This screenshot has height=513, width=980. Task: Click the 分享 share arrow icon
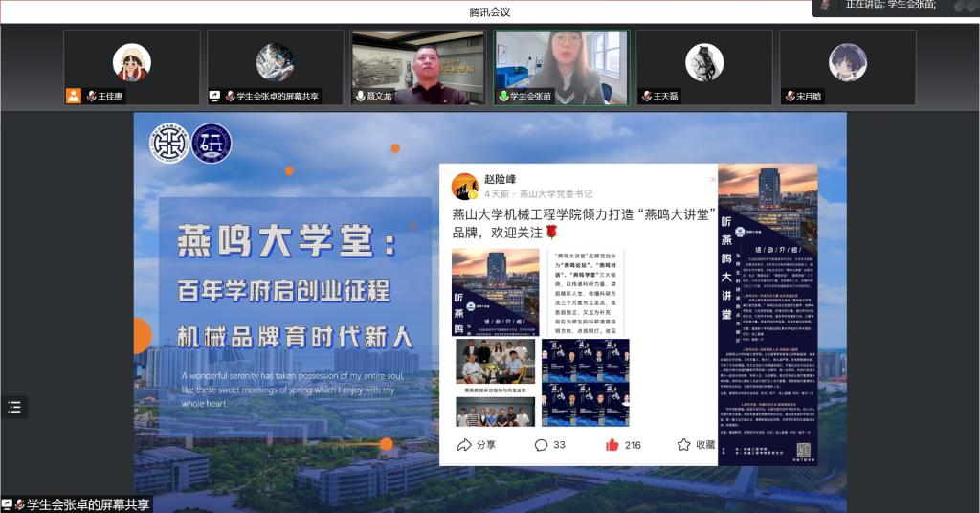click(x=464, y=445)
